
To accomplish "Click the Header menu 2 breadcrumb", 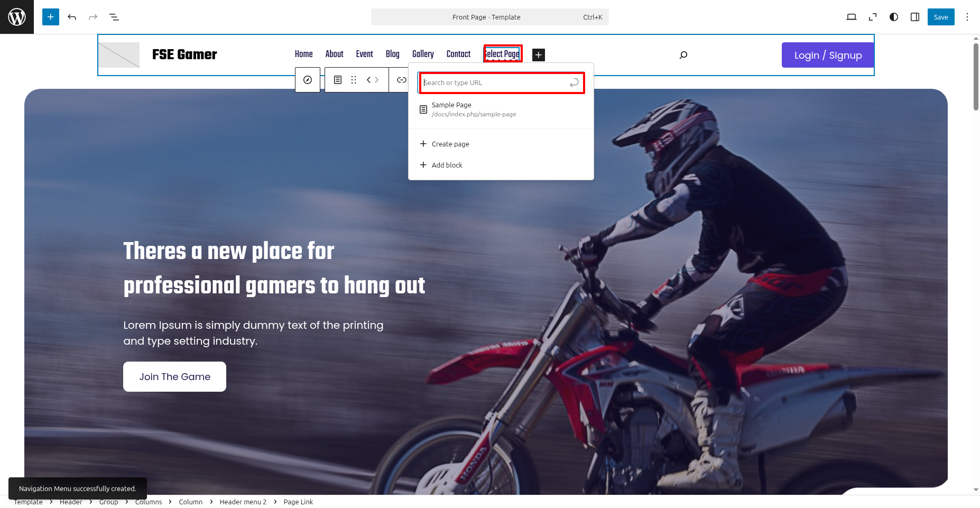I will pos(243,502).
